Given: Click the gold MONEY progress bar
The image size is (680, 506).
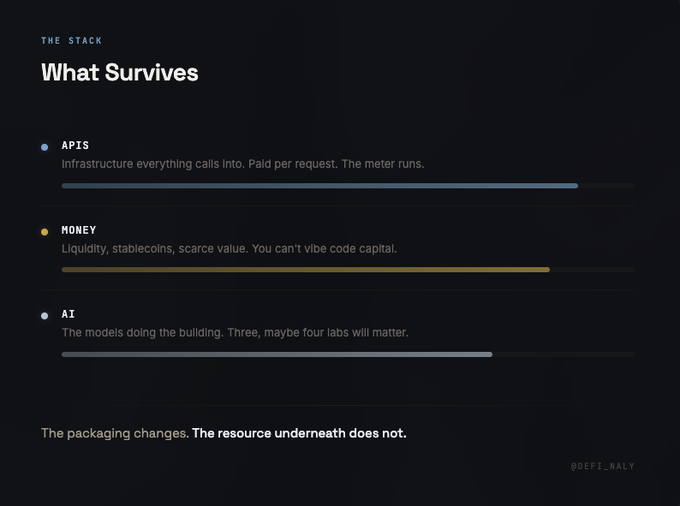Looking at the screenshot, I should click(305, 270).
